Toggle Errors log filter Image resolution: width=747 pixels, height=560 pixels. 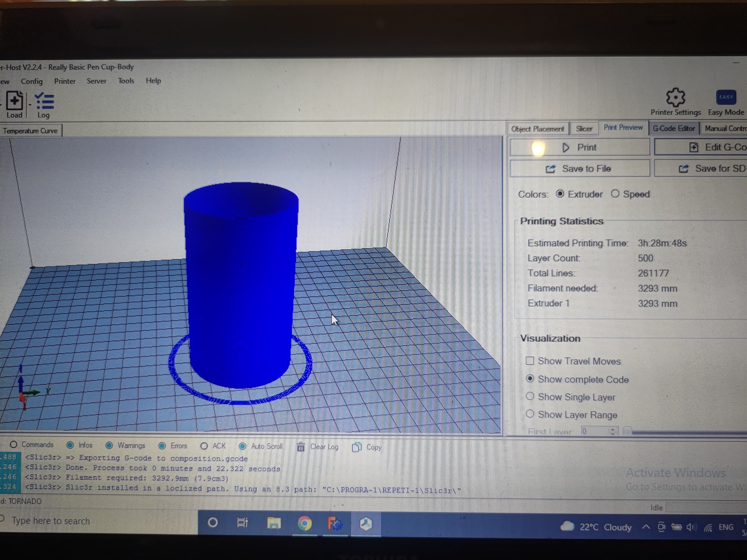point(162,446)
